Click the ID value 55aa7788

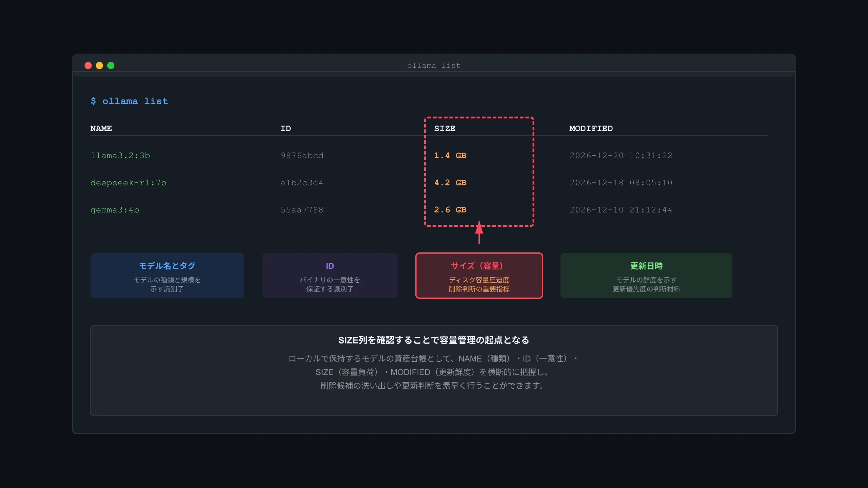pyautogui.click(x=302, y=210)
